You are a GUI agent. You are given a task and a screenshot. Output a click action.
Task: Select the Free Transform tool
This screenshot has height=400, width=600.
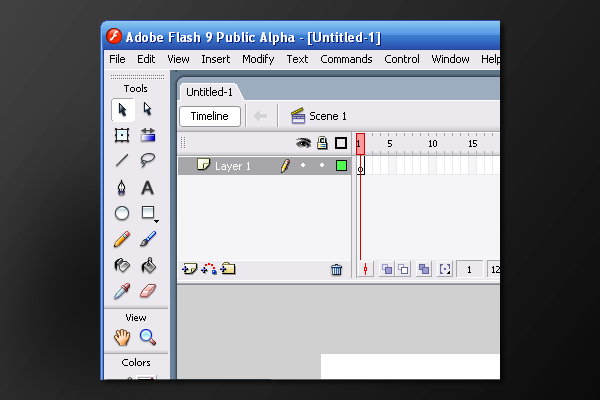122,135
